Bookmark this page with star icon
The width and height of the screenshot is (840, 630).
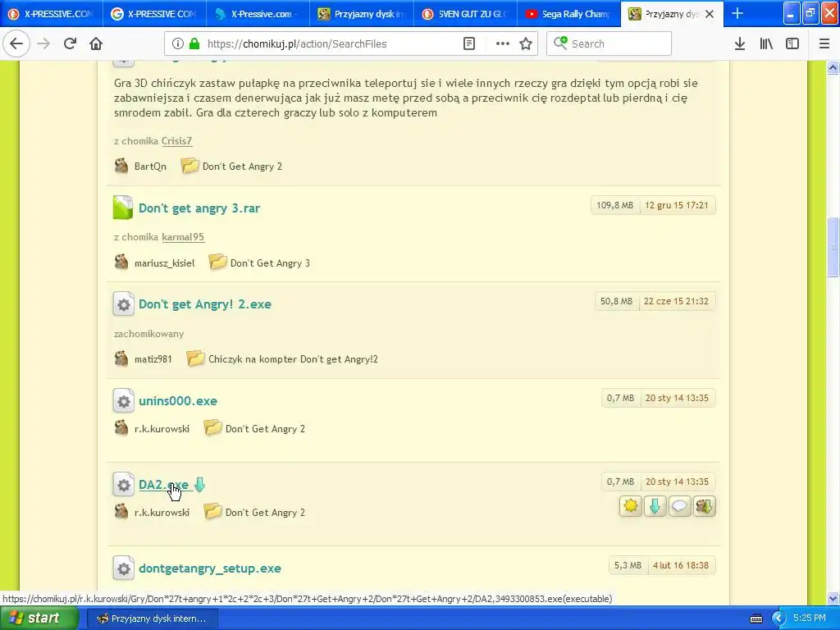tap(526, 44)
